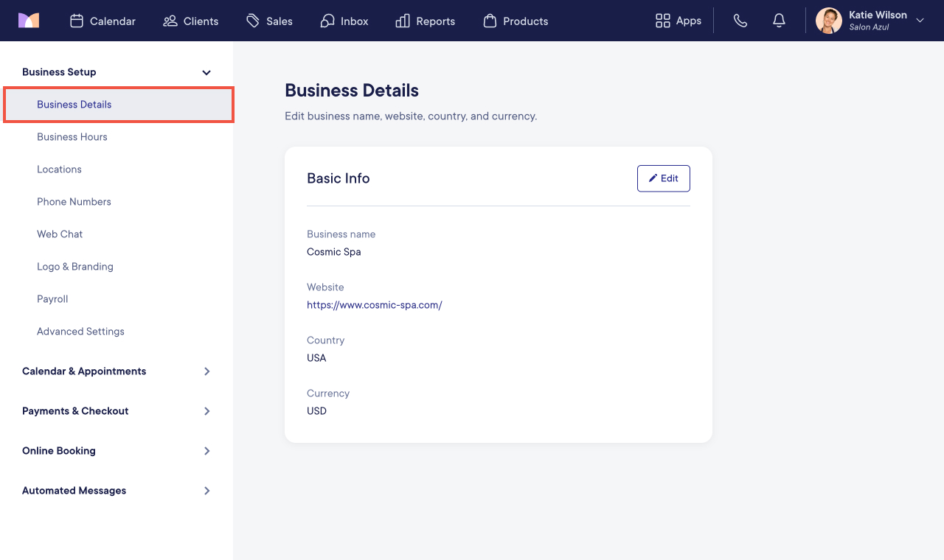Open the Inbox menu item
Screen dimensions: 944x560
coord(344,21)
